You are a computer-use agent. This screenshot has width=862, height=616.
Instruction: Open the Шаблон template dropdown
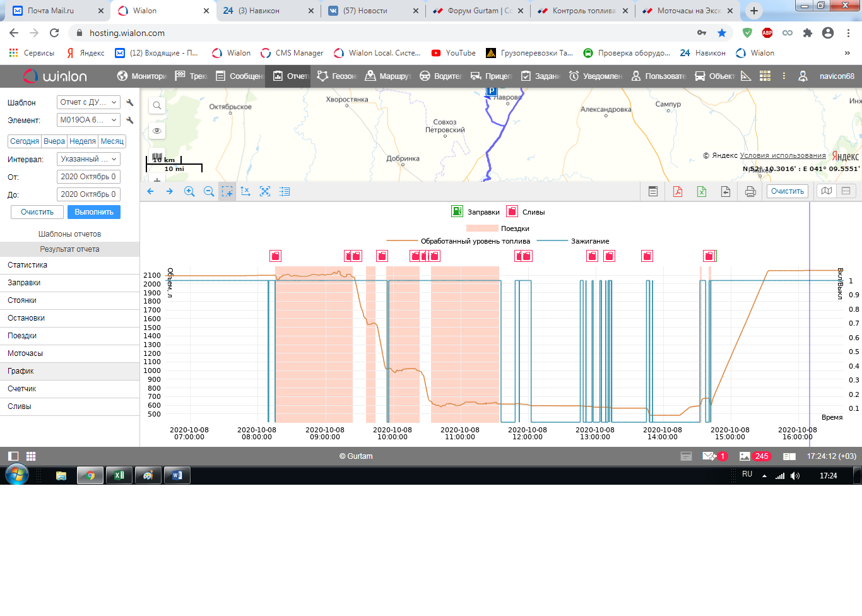88,102
